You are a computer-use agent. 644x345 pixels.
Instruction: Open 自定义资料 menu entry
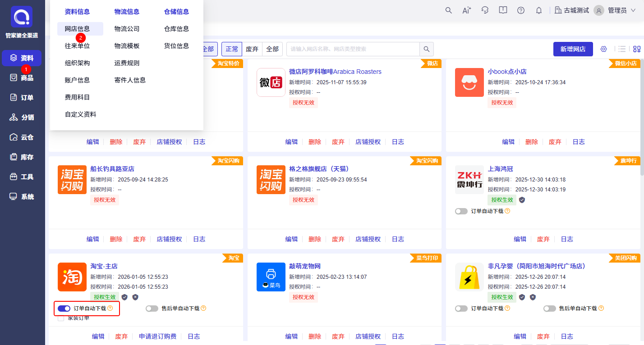click(x=81, y=114)
